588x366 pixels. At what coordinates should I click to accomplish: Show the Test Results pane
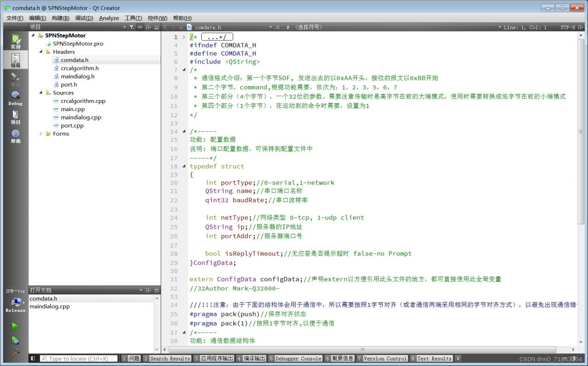coord(431,358)
